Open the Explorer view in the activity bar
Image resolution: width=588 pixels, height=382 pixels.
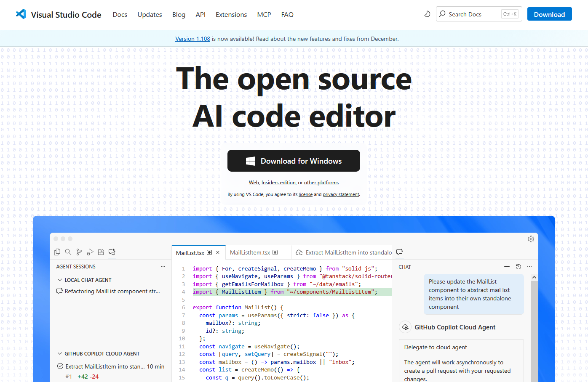point(57,252)
